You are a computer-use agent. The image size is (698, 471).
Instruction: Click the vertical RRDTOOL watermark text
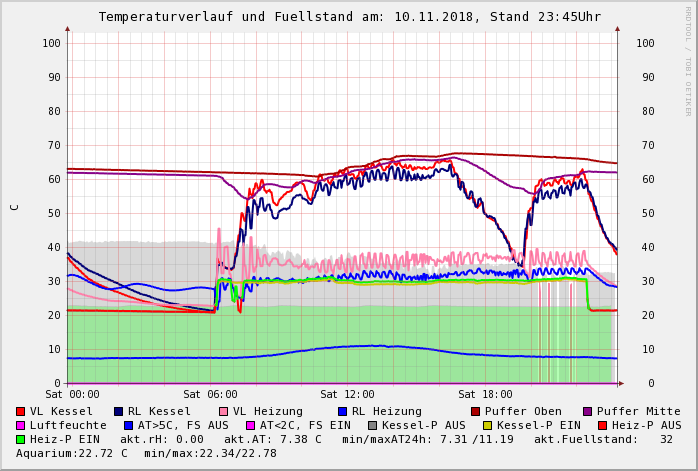[x=688, y=60]
